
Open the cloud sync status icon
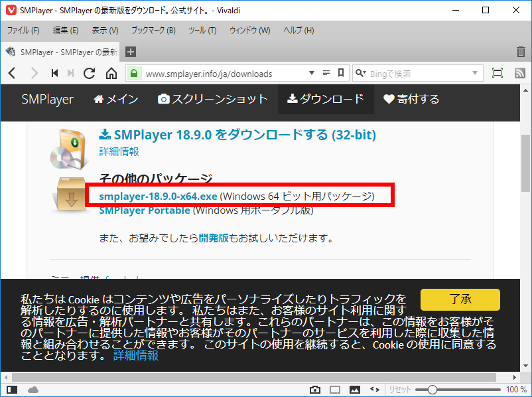(x=33, y=390)
